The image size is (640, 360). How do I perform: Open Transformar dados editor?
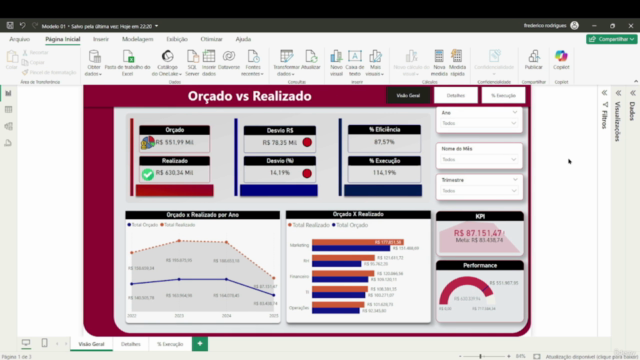(x=286, y=62)
